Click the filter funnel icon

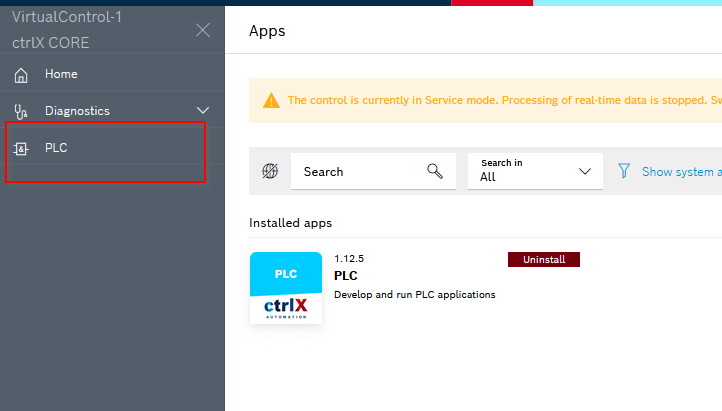point(624,171)
